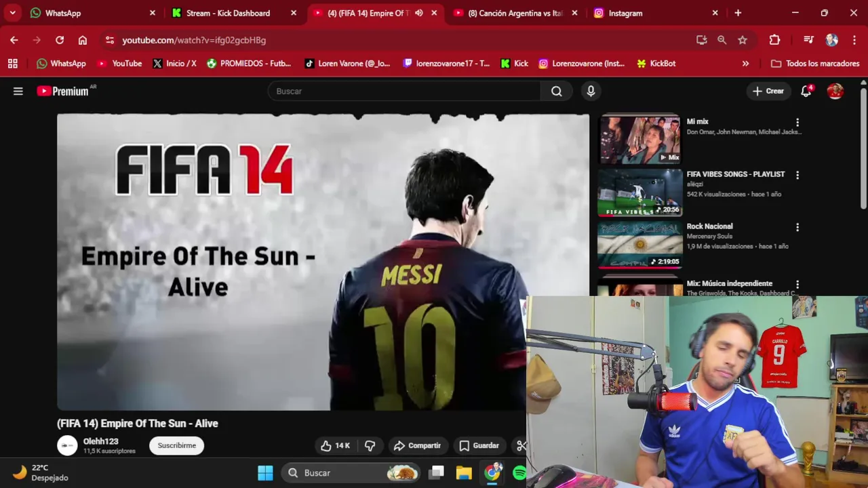Open the tab search dropdown arrow
Image resolution: width=868 pixels, height=488 pixels.
[12, 13]
